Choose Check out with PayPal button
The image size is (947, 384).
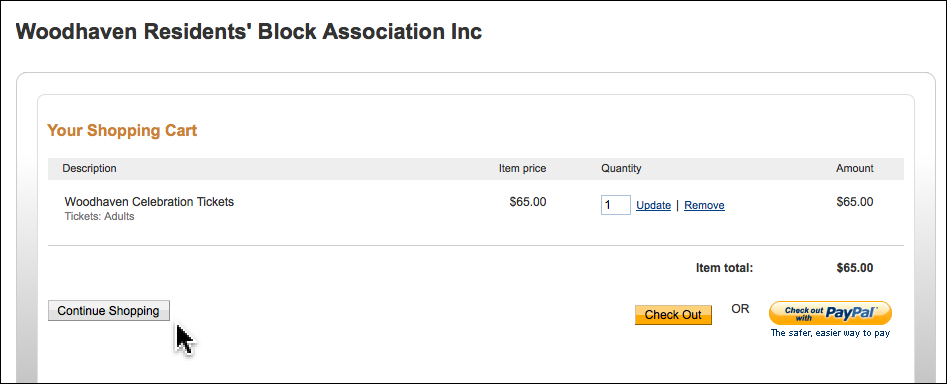pyautogui.click(x=830, y=313)
